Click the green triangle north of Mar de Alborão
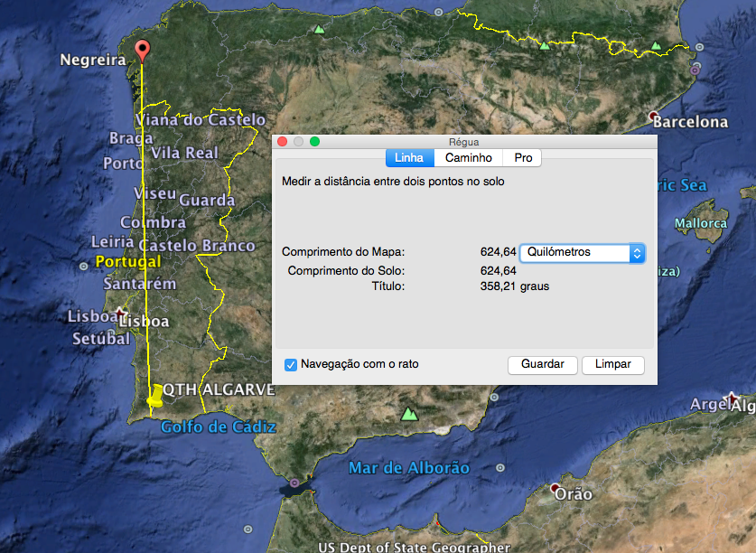 click(x=410, y=414)
